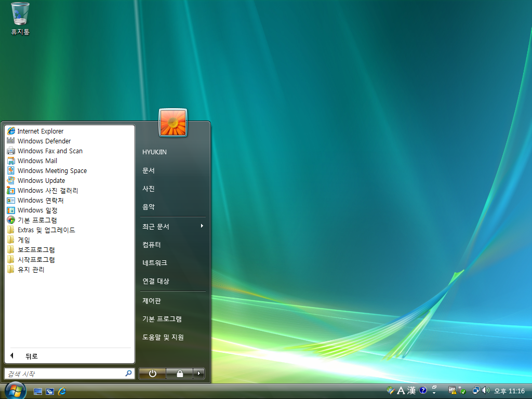The image size is (532, 399).
Task: Open 사진 from the right pane
Action: coord(172,188)
